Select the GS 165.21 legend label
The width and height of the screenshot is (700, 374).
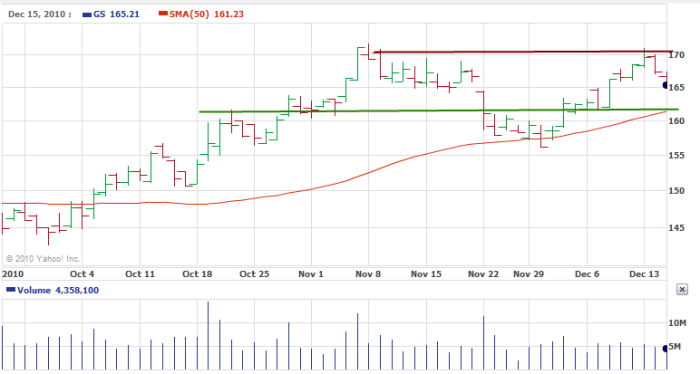click(116, 14)
